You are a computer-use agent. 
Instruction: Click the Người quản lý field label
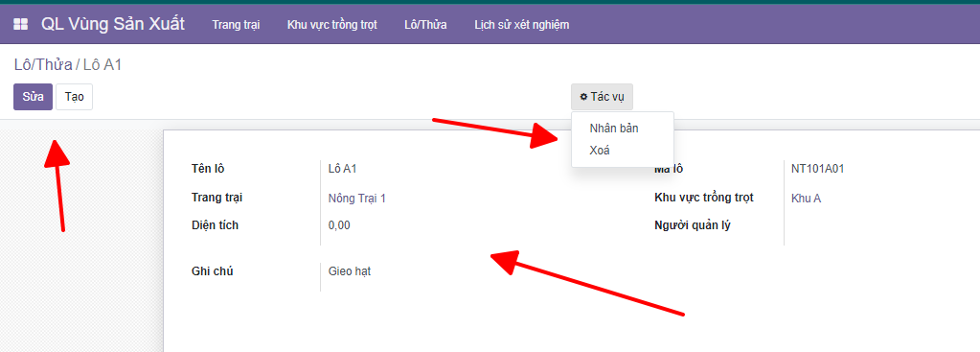(x=693, y=225)
